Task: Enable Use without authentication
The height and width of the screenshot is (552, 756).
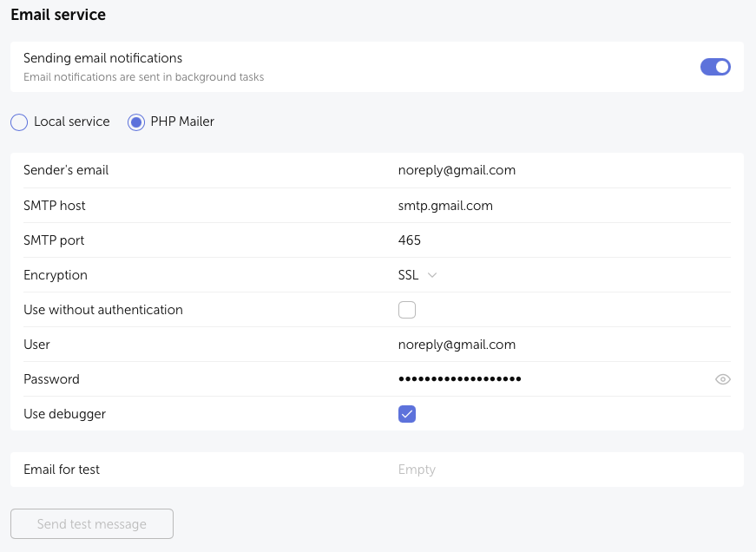Action: click(x=406, y=309)
